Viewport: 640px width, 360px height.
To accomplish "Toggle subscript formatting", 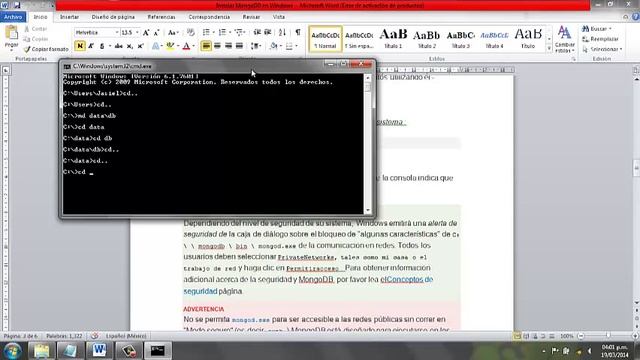I will pyautogui.click(x=129, y=46).
